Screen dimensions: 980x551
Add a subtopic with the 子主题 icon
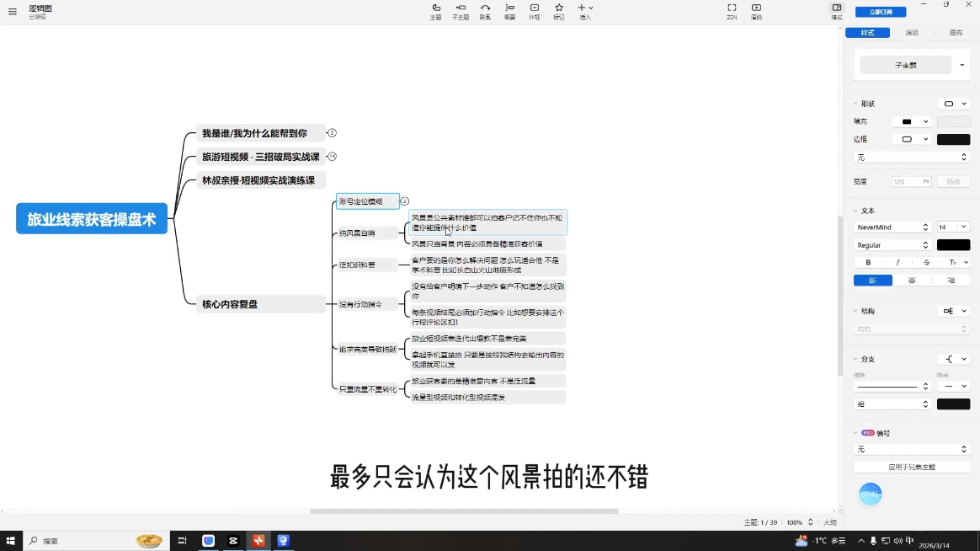tap(461, 11)
